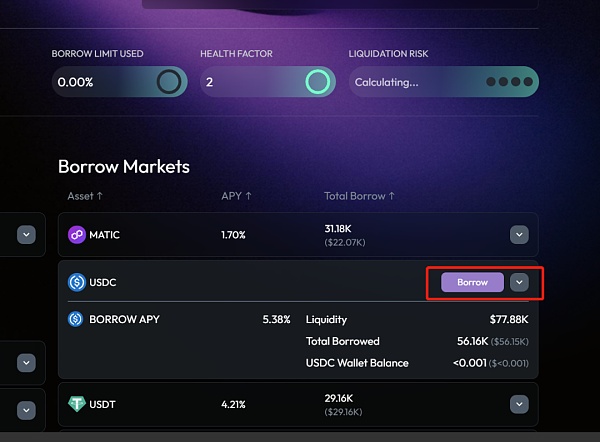
Task: Click left-edge chevron beside the MATIC row
Action: (x=27, y=235)
